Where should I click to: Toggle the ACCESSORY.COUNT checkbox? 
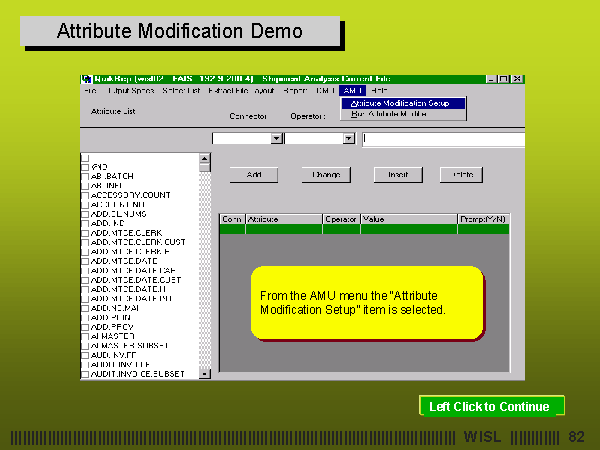point(85,193)
